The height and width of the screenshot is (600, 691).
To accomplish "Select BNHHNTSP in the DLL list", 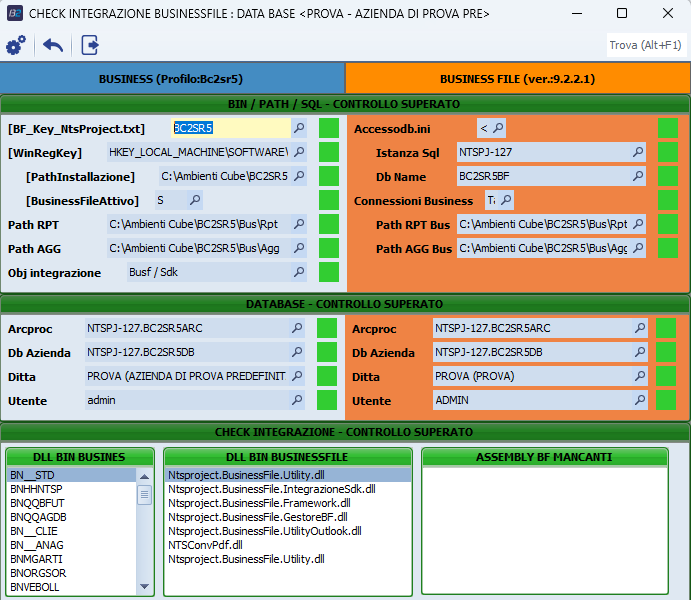I will [72, 489].
